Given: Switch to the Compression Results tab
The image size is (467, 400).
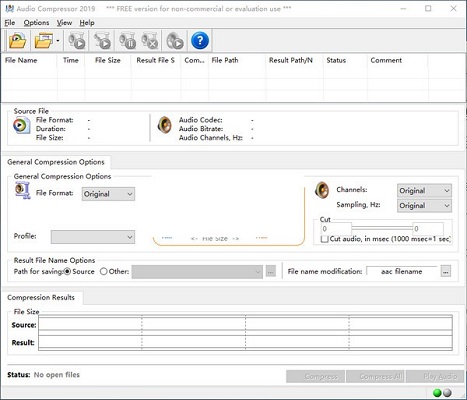Looking at the screenshot, I should [41, 297].
